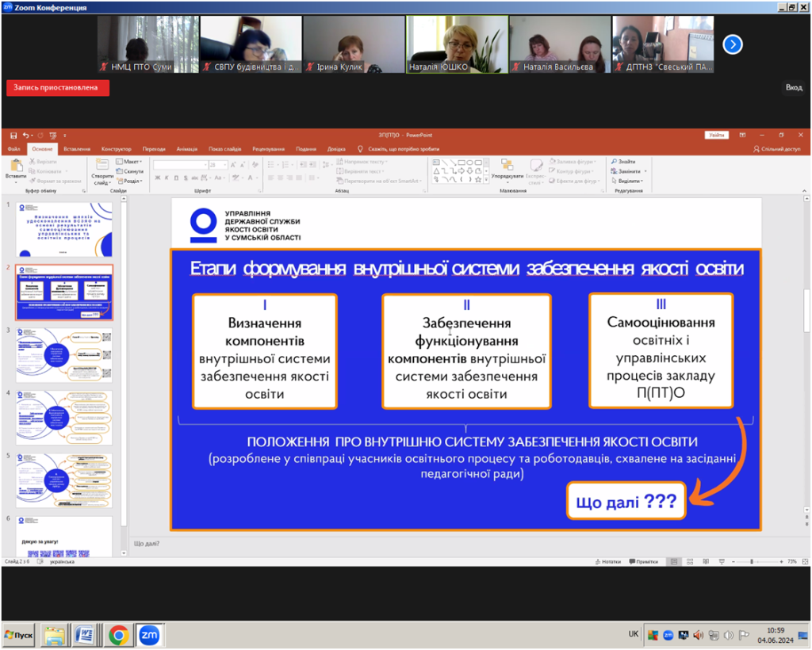Image resolution: width=812 pixels, height=650 pixels.
Task: Toggle the Примітки comments pane
Action: pos(644,561)
